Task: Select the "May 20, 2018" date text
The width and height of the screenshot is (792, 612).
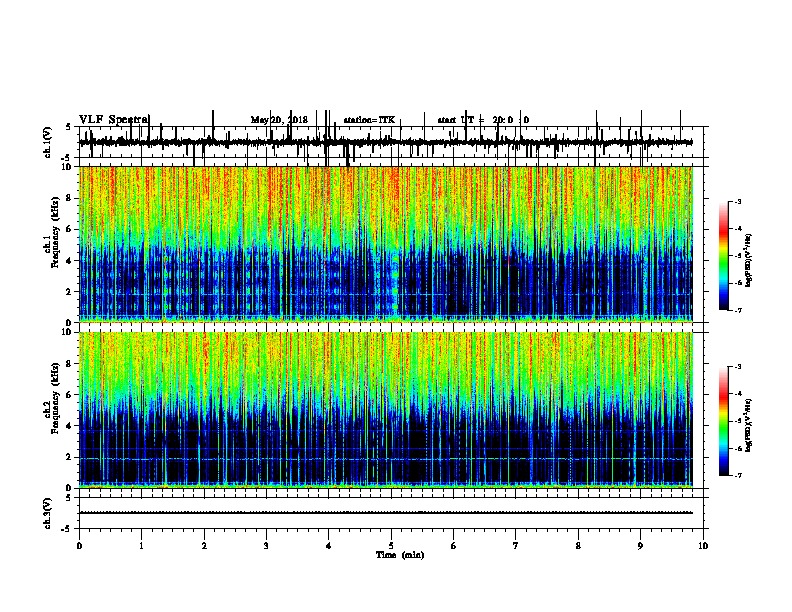Action: coord(279,120)
